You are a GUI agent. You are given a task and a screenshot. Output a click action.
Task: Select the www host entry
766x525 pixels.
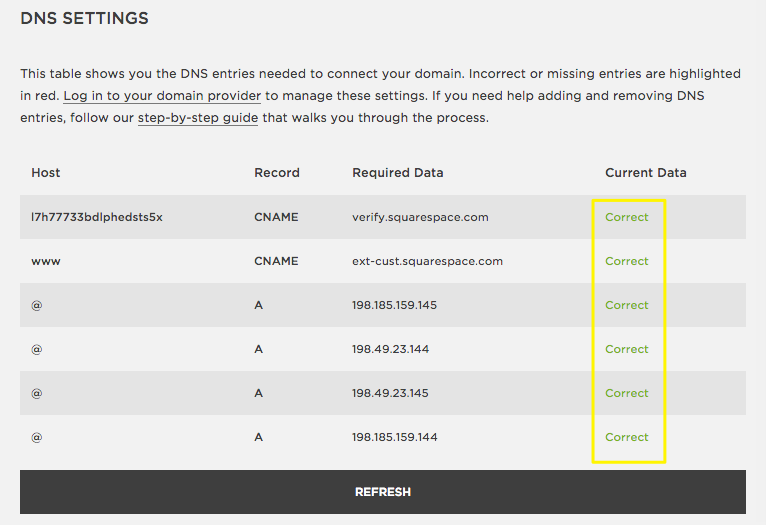[x=46, y=261]
